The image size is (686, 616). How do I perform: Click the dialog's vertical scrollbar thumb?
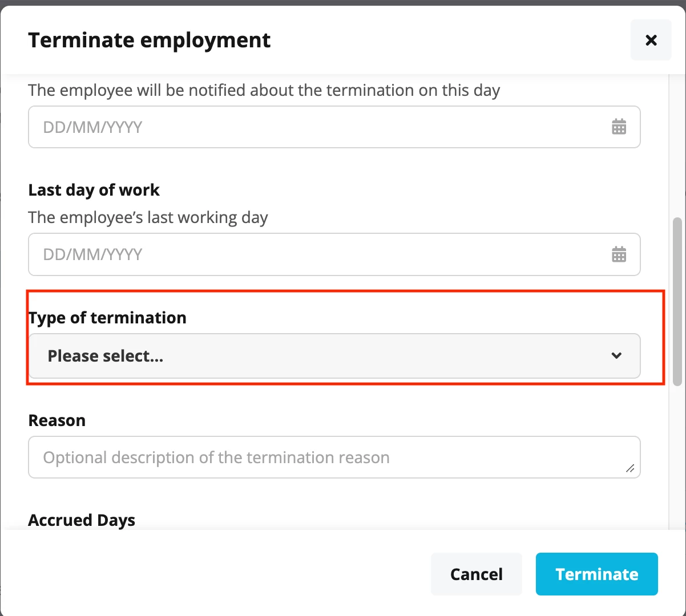pos(677,301)
